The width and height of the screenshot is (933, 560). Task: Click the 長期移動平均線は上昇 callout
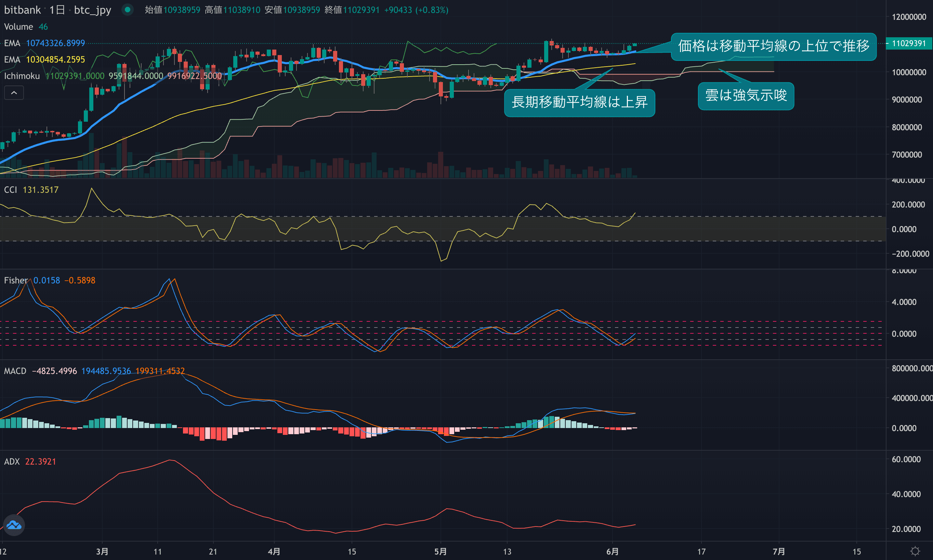[x=579, y=102]
